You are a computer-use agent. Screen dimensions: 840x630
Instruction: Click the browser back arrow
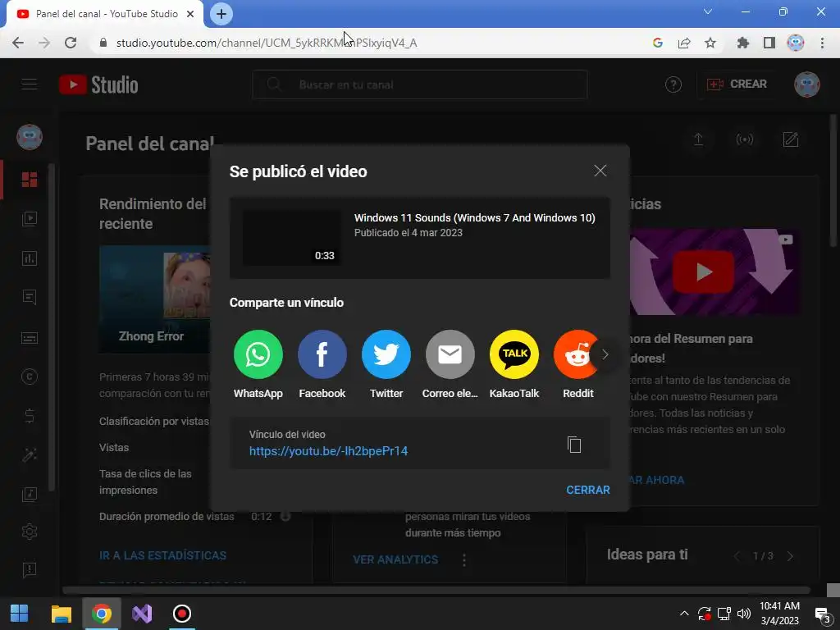point(18,43)
